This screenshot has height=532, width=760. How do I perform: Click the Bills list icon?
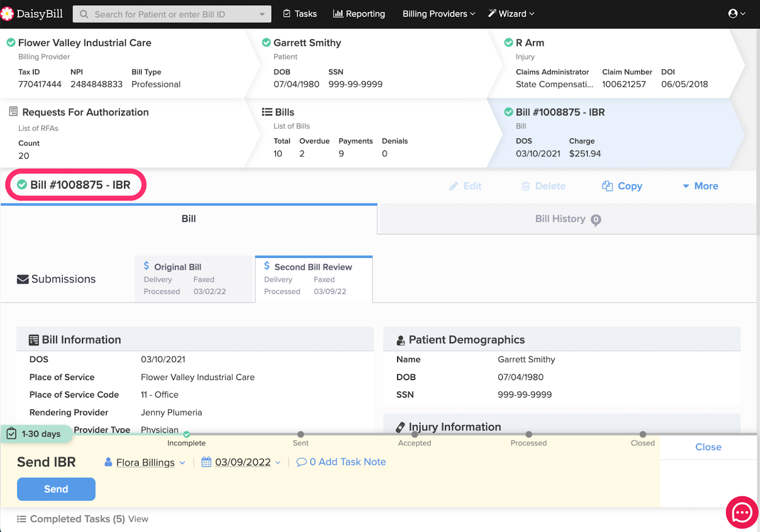(267, 112)
